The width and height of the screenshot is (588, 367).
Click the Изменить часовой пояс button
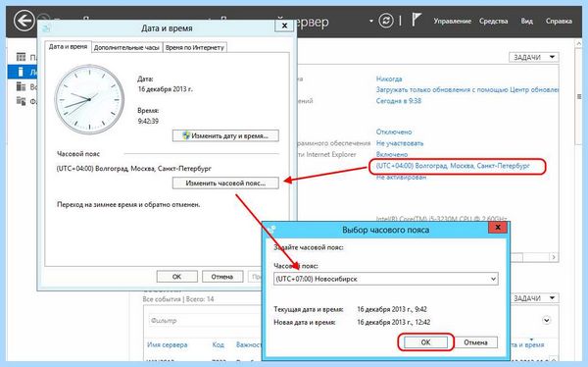click(x=225, y=183)
